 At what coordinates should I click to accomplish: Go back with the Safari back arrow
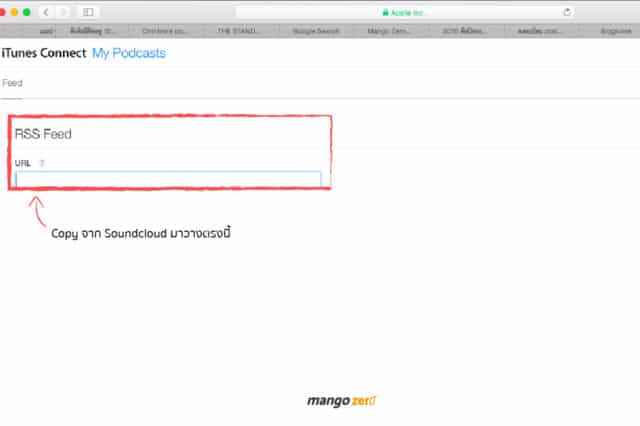(46, 12)
